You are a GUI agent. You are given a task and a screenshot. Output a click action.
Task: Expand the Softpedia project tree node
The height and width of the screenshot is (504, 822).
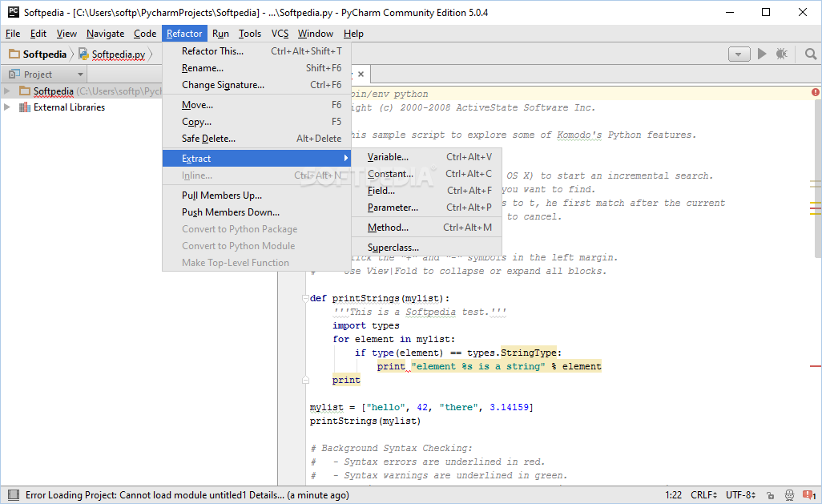point(7,91)
